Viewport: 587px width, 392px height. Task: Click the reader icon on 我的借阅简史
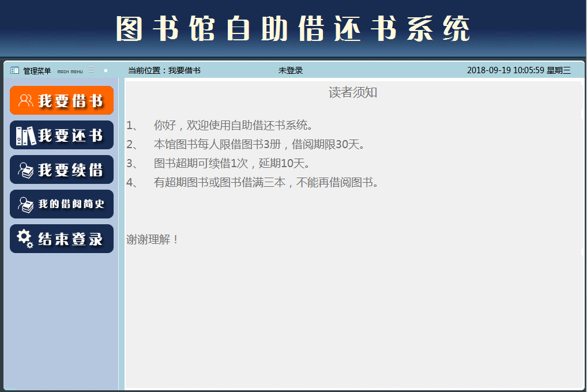[x=25, y=205]
